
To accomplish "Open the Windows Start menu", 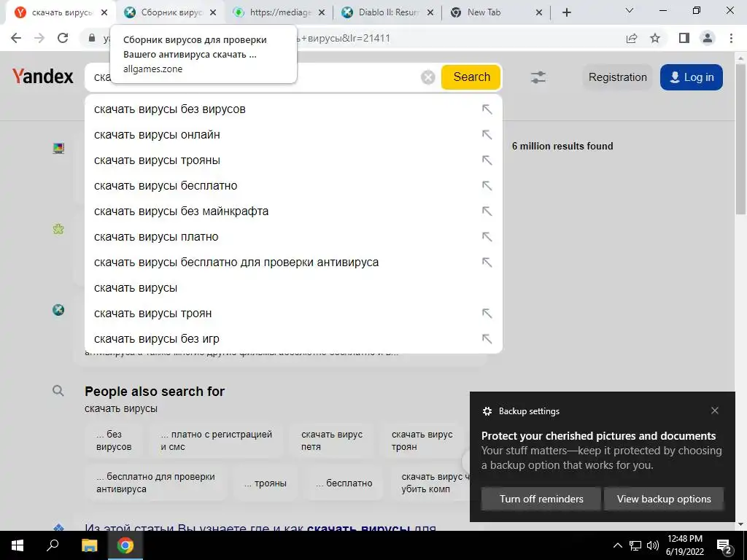I will 18,545.
